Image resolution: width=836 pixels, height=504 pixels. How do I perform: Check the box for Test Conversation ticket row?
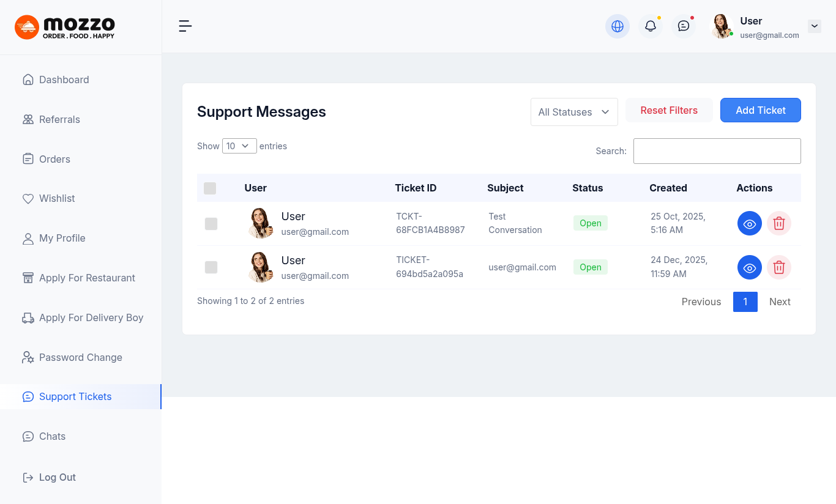[x=211, y=224]
